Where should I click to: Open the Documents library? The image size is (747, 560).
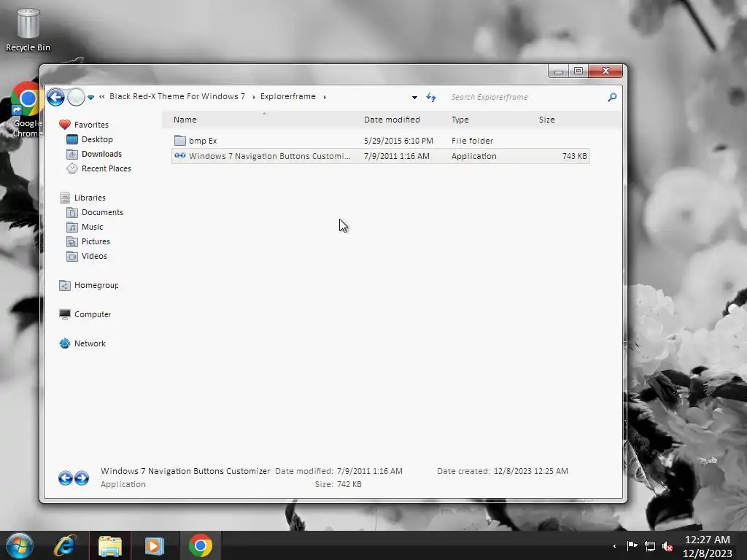coord(102,212)
